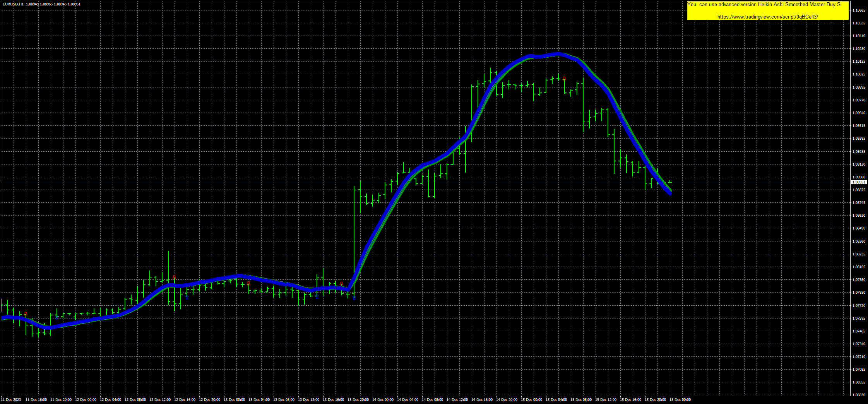Click price level 1.08490 on the axis
This screenshot has width=868, height=404.
click(859, 228)
